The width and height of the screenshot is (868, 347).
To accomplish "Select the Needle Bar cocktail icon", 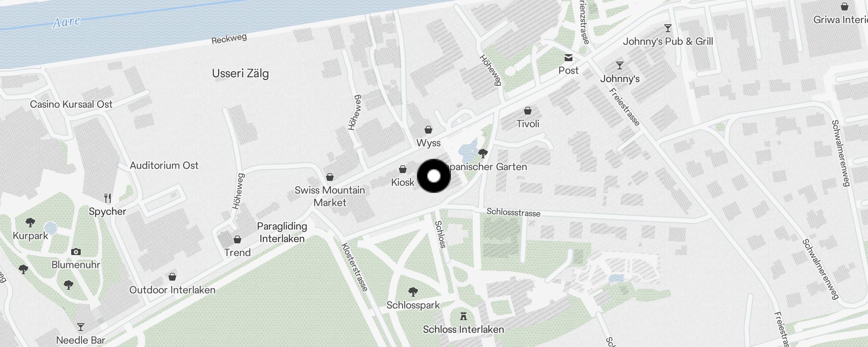I will coord(81,327).
